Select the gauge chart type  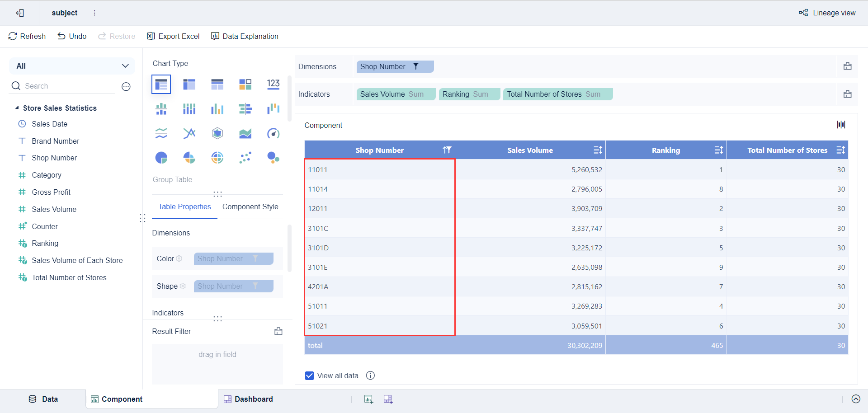pyautogui.click(x=273, y=133)
